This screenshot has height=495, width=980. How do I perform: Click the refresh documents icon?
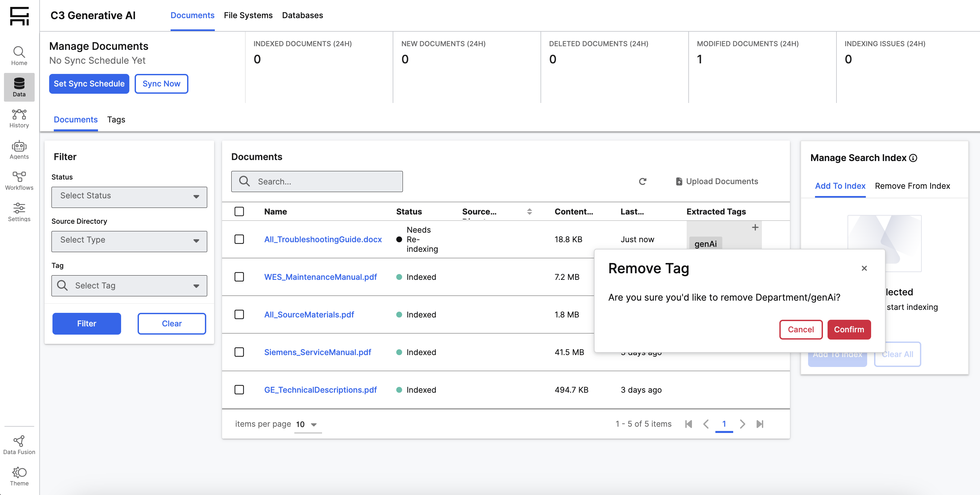642,181
